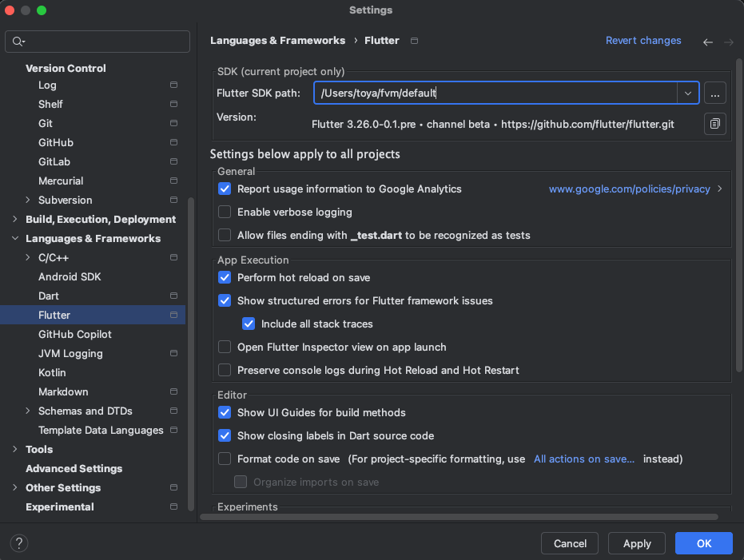
Task: Click arrow beside the privacy policy link
Action: [720, 189]
